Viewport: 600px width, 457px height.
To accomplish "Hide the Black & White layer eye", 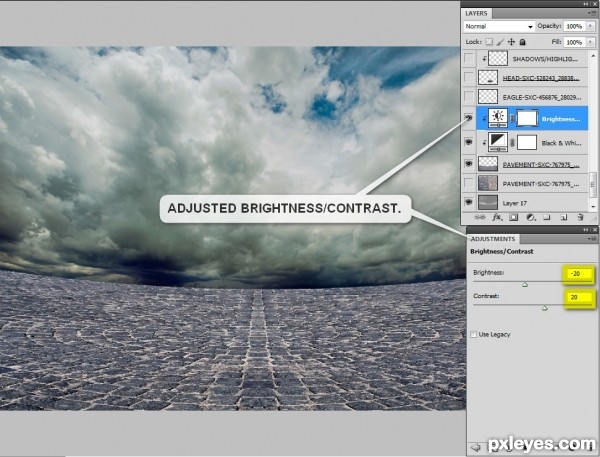I will click(468, 142).
